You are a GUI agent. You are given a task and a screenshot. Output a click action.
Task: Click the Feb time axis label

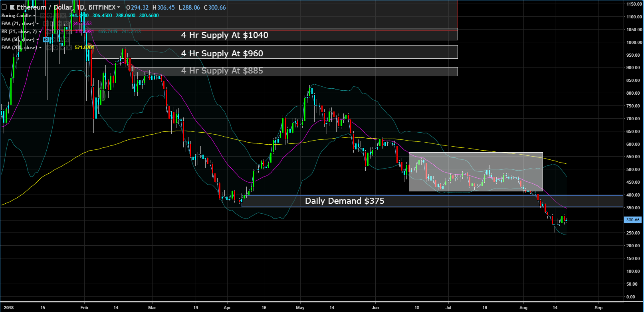(x=84, y=308)
